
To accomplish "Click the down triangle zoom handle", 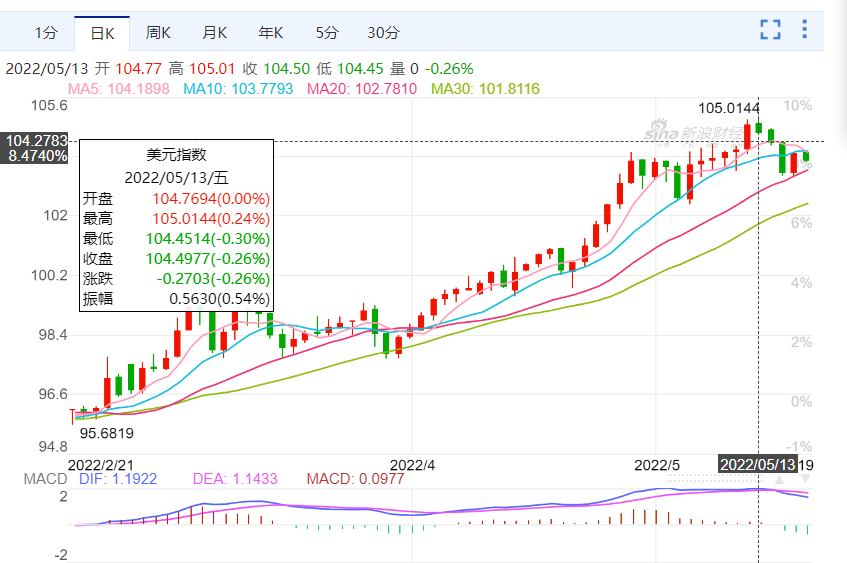I will click(x=805, y=479).
